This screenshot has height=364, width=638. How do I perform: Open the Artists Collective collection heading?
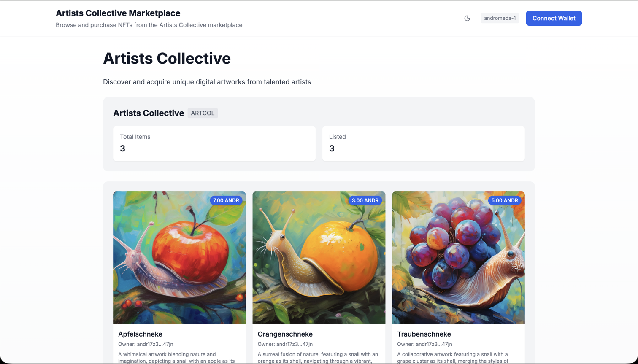[148, 113]
